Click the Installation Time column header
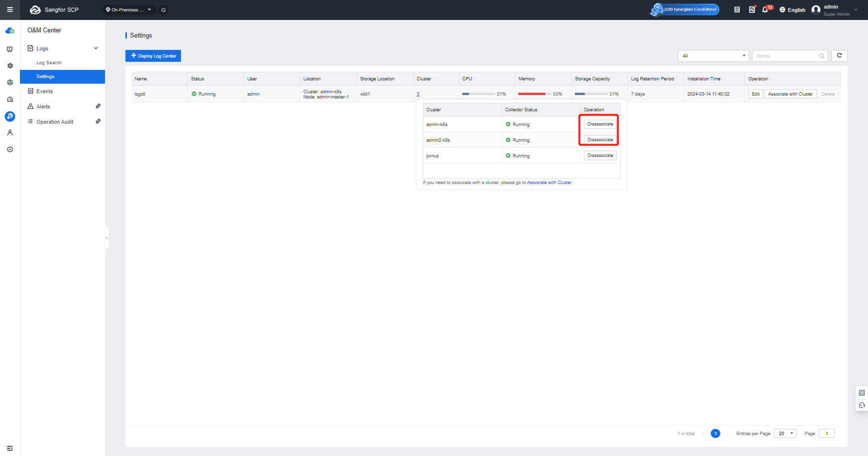868x456 pixels. coord(704,79)
